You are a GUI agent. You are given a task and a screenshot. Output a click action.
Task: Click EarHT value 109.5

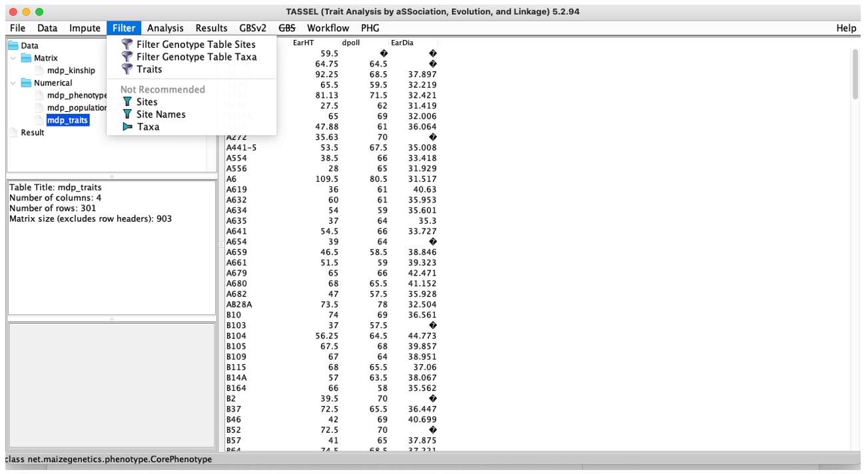coord(326,179)
